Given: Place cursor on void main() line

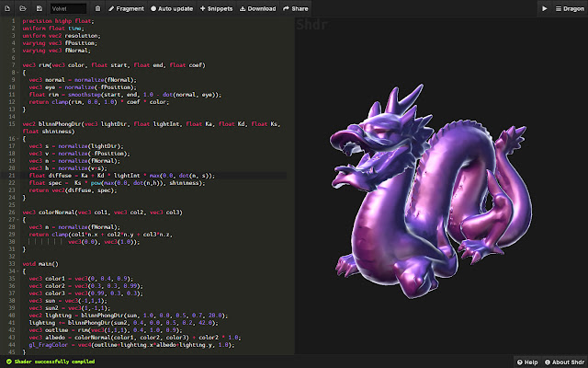Looking at the screenshot, I should [x=39, y=263].
